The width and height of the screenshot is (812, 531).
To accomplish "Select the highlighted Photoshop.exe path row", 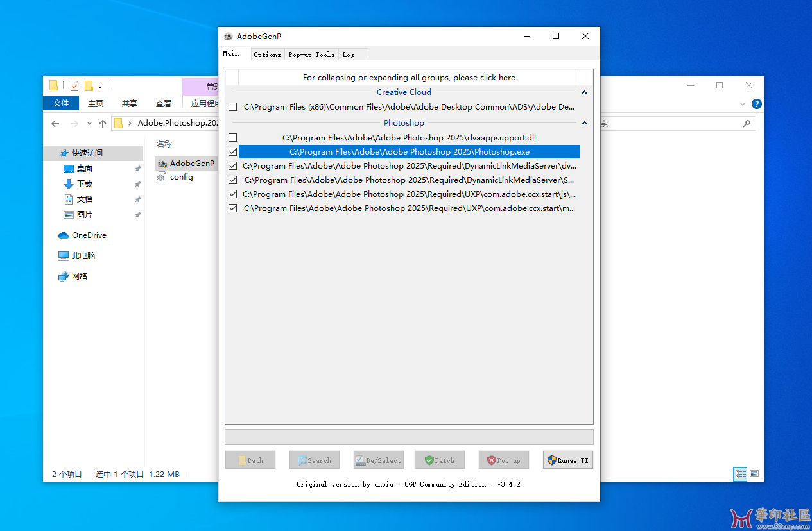I will point(409,152).
